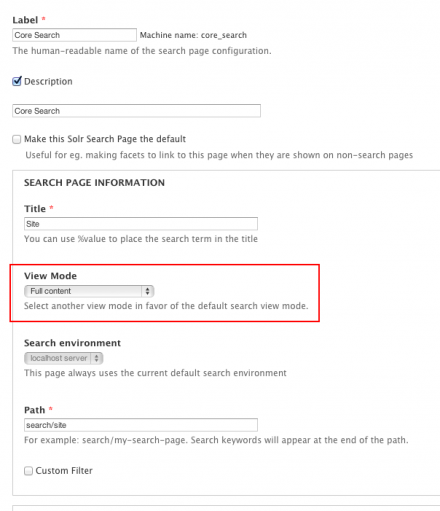Click the Label field containing Core Search
440x511 pixels.
pos(74,35)
